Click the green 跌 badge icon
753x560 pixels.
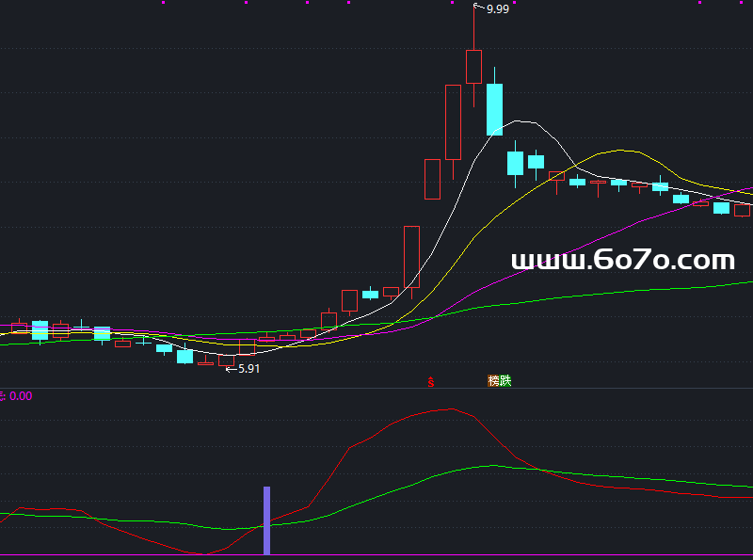[x=505, y=381]
